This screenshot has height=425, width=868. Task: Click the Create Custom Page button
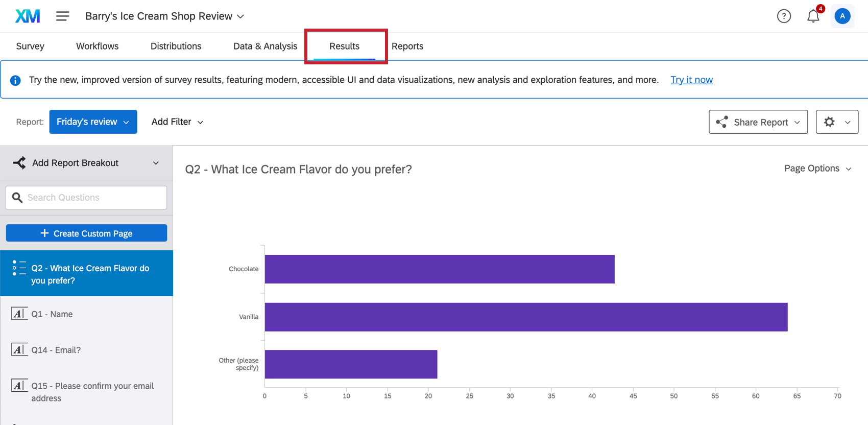click(x=86, y=233)
